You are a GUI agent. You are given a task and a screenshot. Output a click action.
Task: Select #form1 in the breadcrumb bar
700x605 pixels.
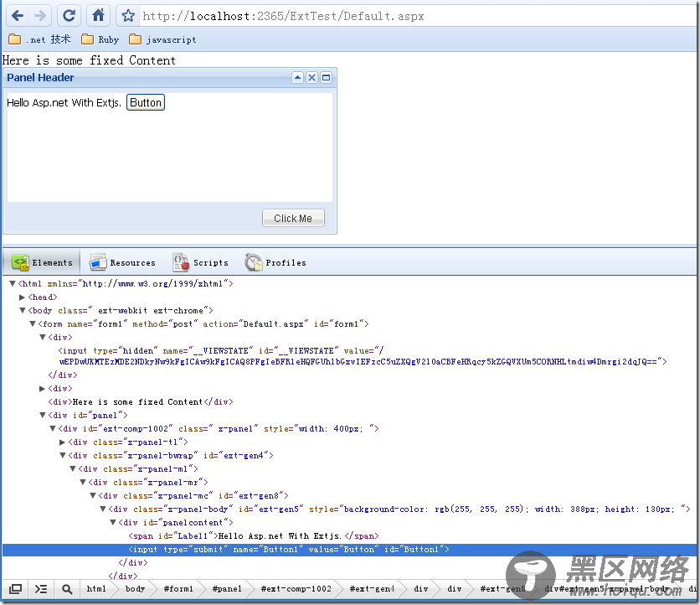[178, 589]
